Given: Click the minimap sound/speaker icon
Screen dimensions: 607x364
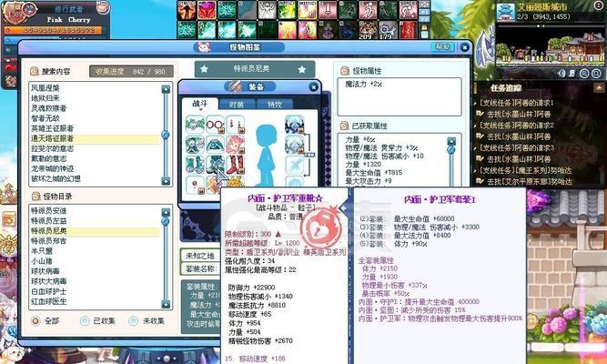Looking at the screenshot, I should point(561,74).
